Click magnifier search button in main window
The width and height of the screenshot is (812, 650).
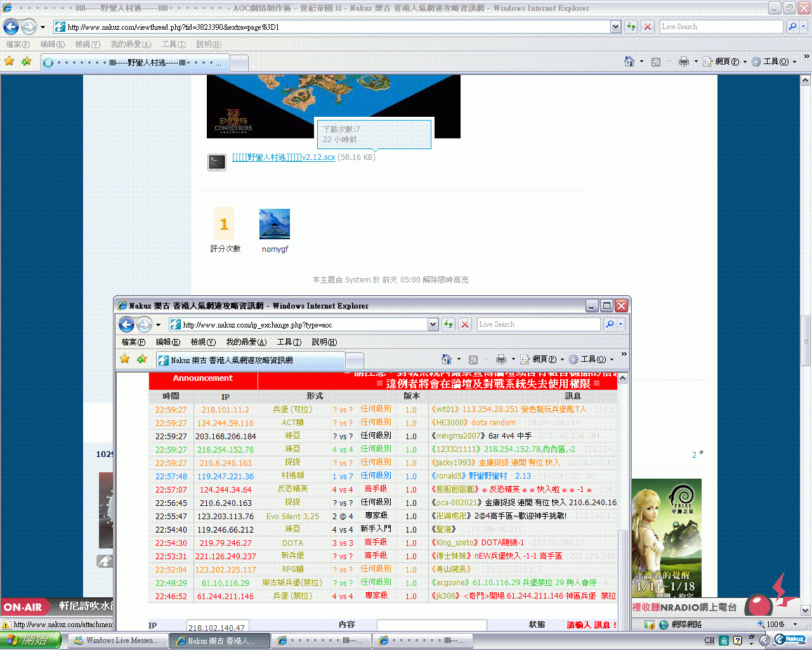tap(792, 27)
